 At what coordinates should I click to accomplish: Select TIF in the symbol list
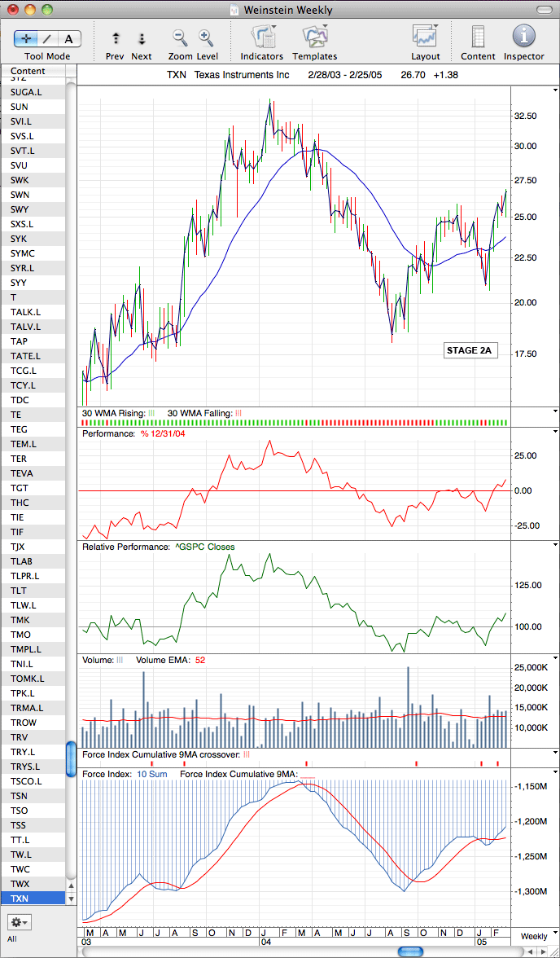pyautogui.click(x=33, y=531)
